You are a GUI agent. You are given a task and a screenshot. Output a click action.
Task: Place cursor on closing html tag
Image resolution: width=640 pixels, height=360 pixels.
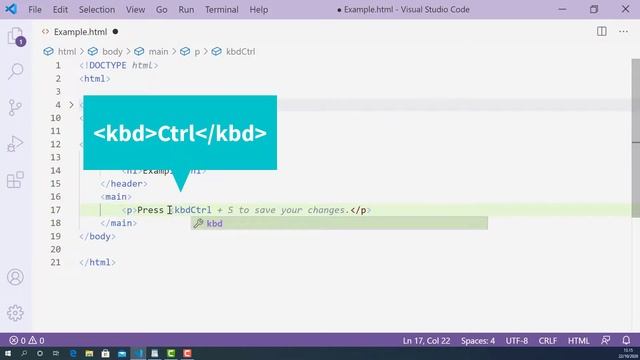(98, 262)
